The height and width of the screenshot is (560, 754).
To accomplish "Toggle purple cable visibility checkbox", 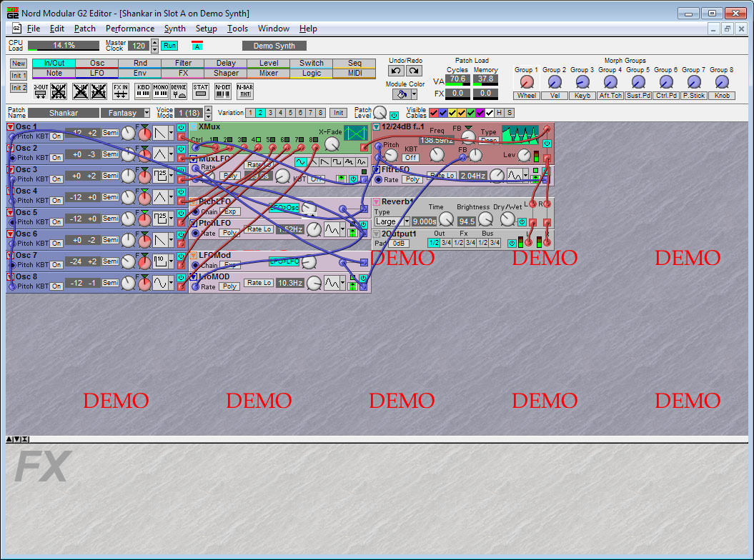I will click(480, 113).
